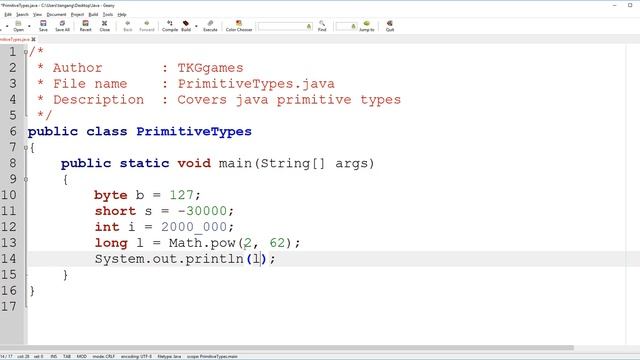Collapse the main method fold on line 9

(x=26, y=179)
